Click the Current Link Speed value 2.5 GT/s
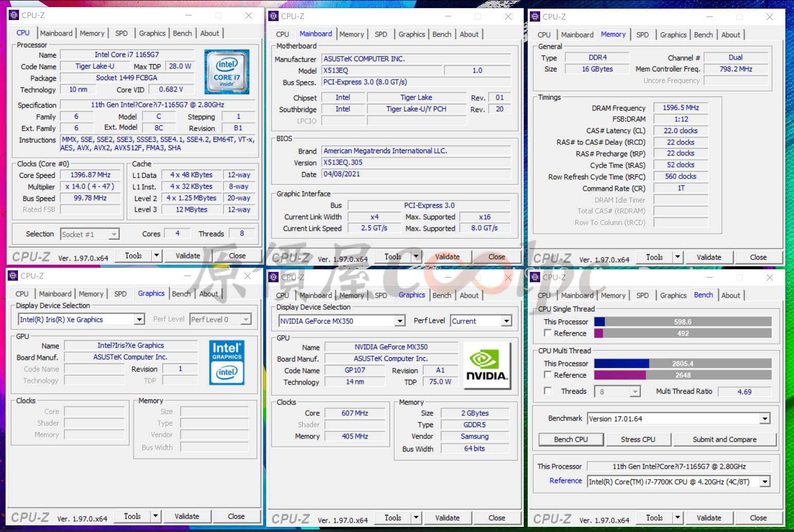 coord(374,228)
